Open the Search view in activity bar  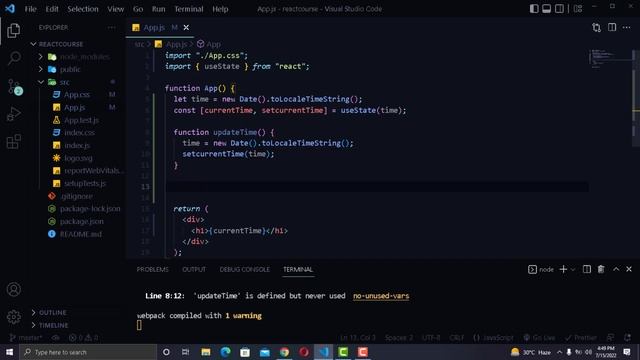(14, 58)
